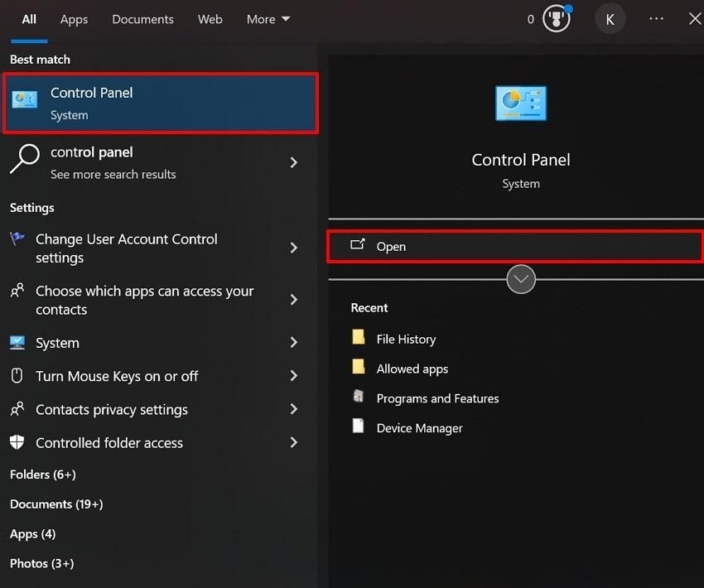Expand the More filter dropdown
Screen dimensions: 704x588
268,19
